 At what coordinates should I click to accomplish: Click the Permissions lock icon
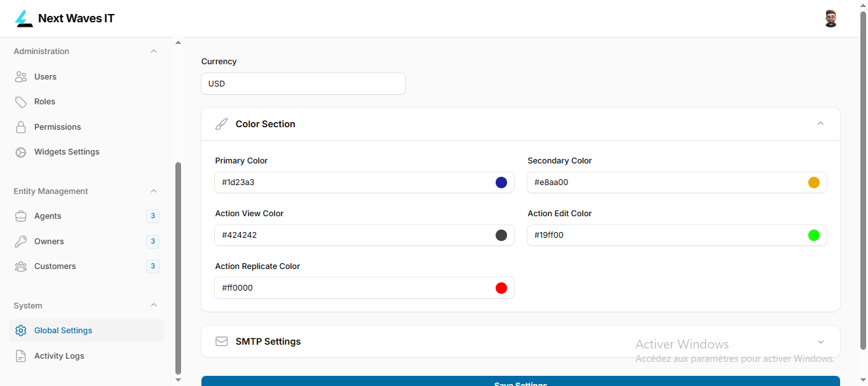(21, 127)
